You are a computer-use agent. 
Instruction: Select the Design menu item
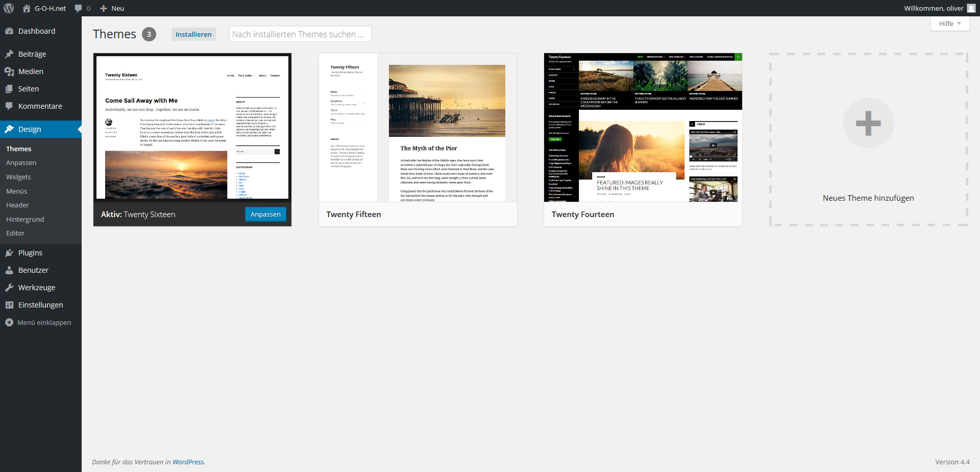pos(30,129)
